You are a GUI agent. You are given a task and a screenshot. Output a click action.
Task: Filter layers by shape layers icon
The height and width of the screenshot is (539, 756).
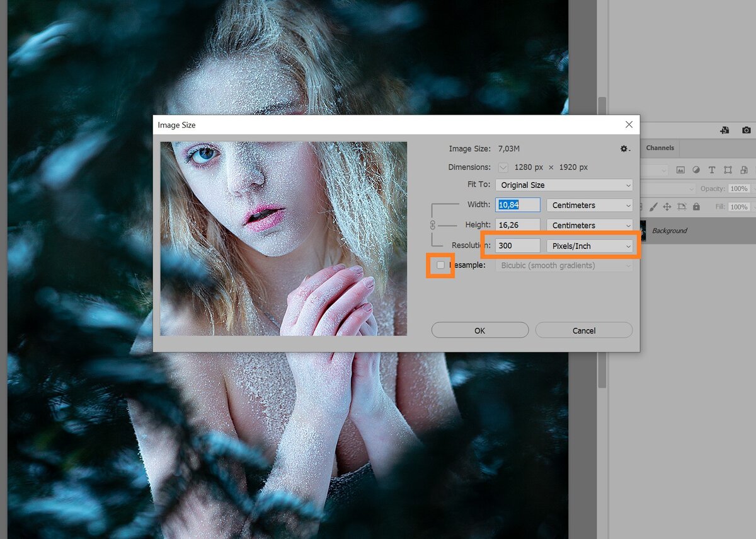728,170
